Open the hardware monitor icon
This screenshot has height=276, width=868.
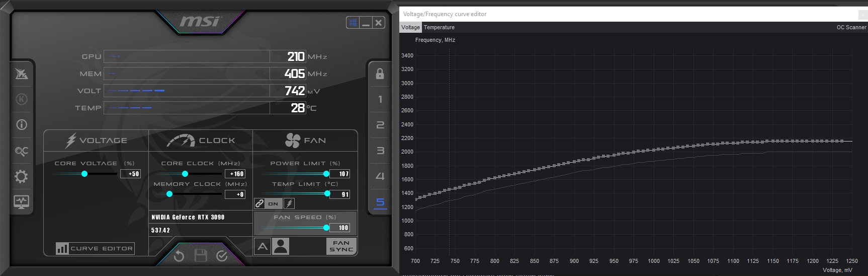pyautogui.click(x=22, y=201)
